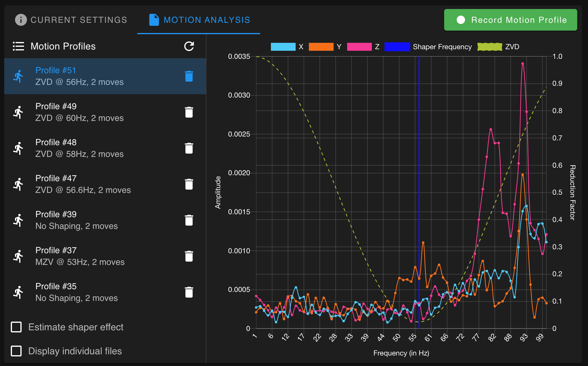The image size is (588, 366).
Task: Toggle the Y series legend swatch
Action: point(321,47)
